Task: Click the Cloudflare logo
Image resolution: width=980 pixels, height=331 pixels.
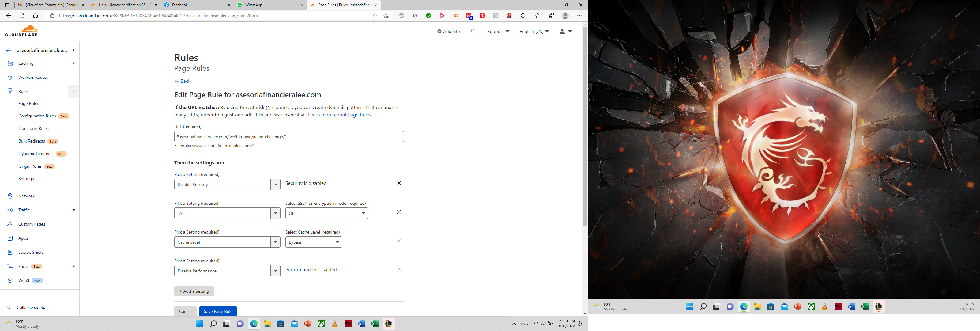Action: pyautogui.click(x=22, y=31)
